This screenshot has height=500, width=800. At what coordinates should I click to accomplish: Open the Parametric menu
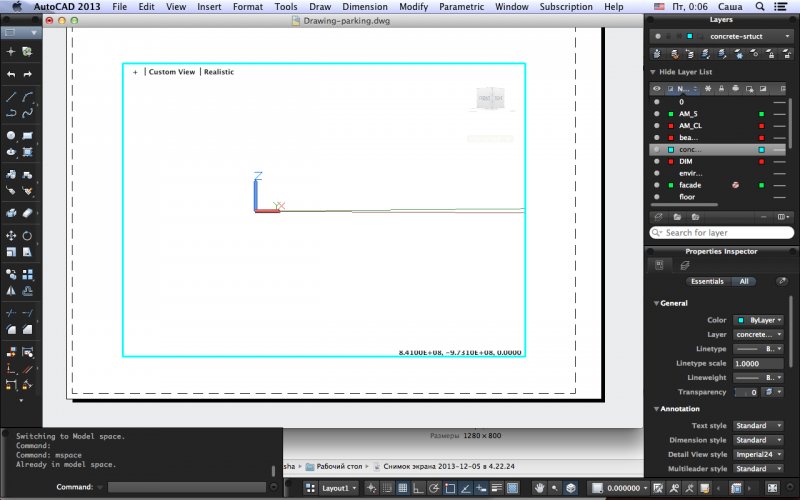point(461,7)
